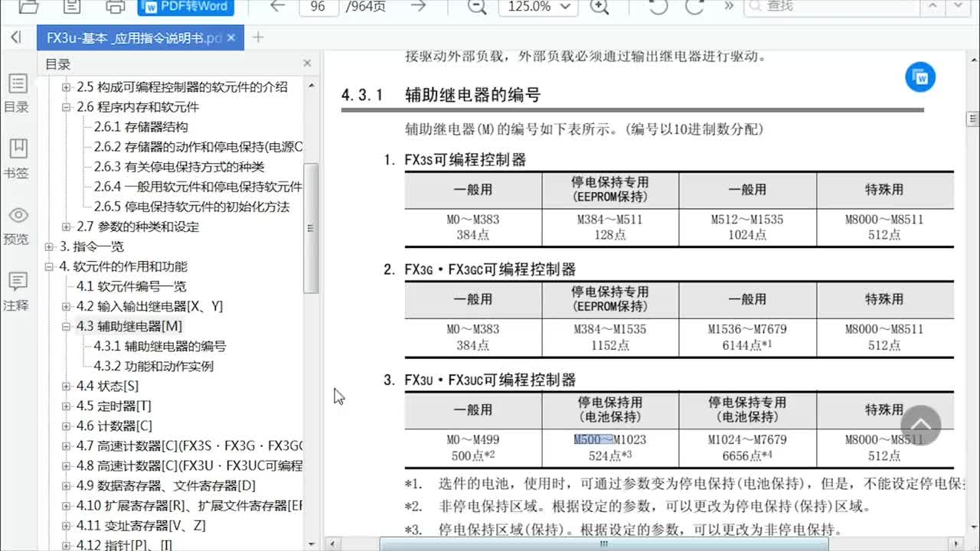Image resolution: width=980 pixels, height=551 pixels.
Task: Open outline entry 4.3.2 功能和动作实例
Action: coord(154,366)
